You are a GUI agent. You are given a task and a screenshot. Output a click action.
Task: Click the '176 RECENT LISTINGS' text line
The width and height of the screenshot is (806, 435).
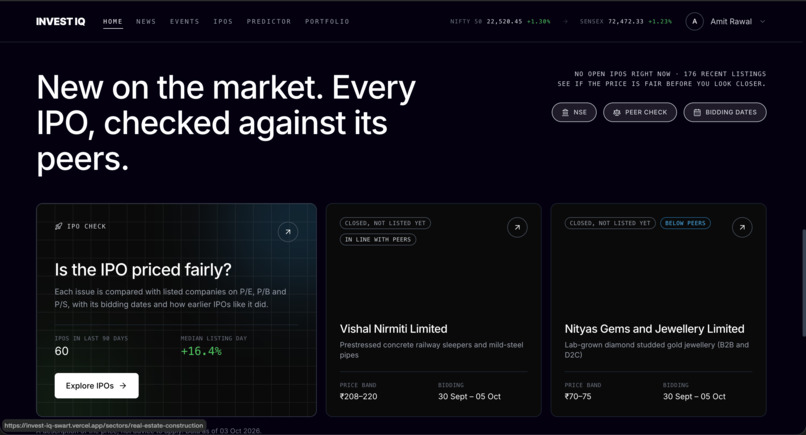tap(725, 74)
